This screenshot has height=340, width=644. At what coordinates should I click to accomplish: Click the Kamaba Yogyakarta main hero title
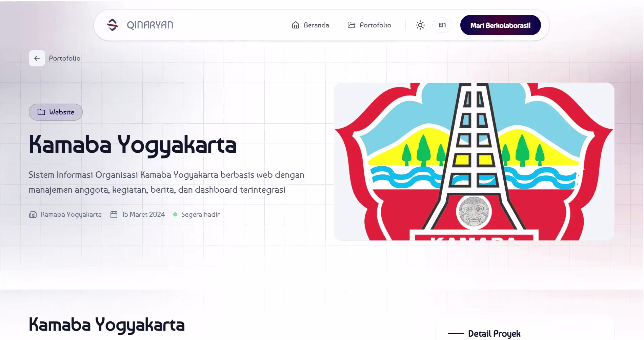click(133, 145)
